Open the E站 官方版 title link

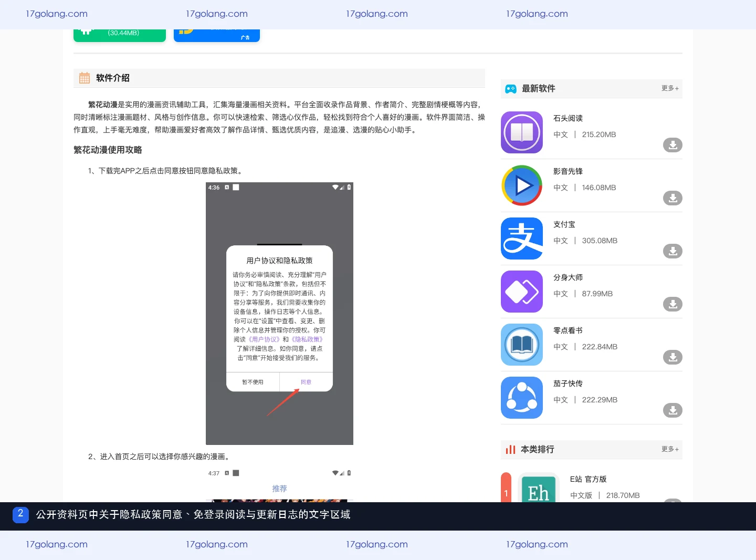(x=588, y=479)
